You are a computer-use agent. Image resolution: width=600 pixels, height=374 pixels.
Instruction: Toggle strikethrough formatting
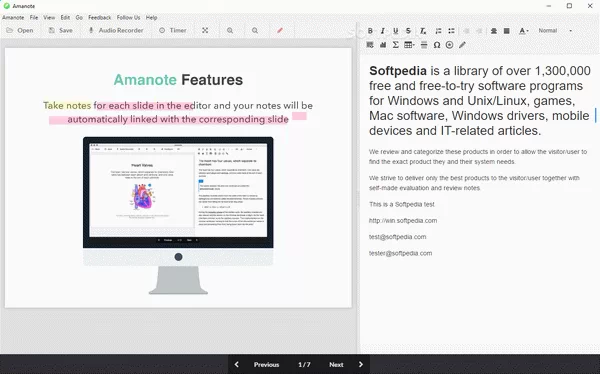point(408,31)
